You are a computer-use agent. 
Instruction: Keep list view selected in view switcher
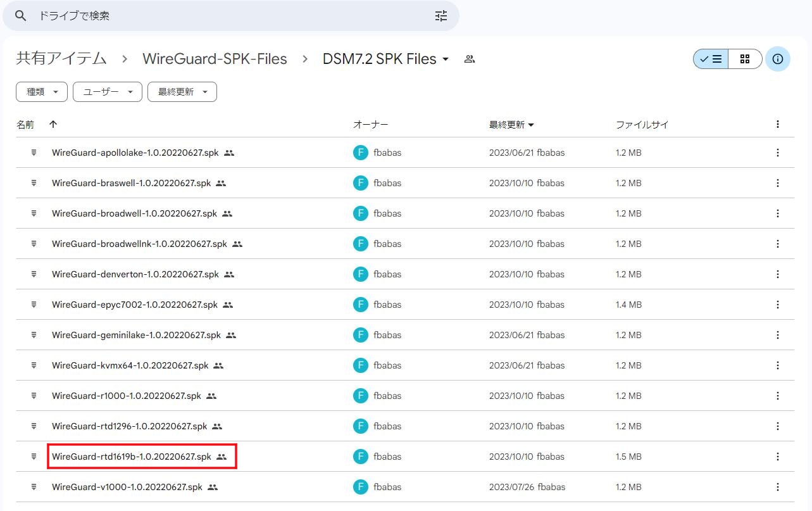(x=710, y=58)
